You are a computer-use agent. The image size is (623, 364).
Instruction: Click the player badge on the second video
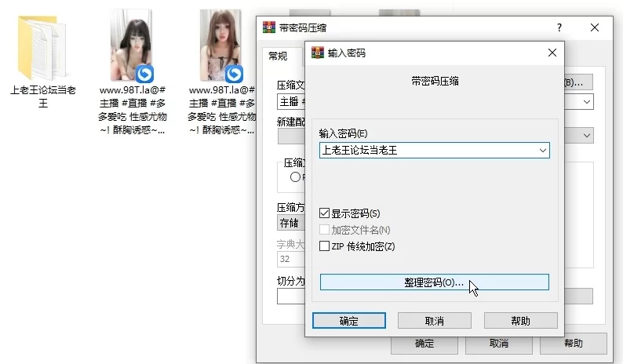(x=234, y=74)
